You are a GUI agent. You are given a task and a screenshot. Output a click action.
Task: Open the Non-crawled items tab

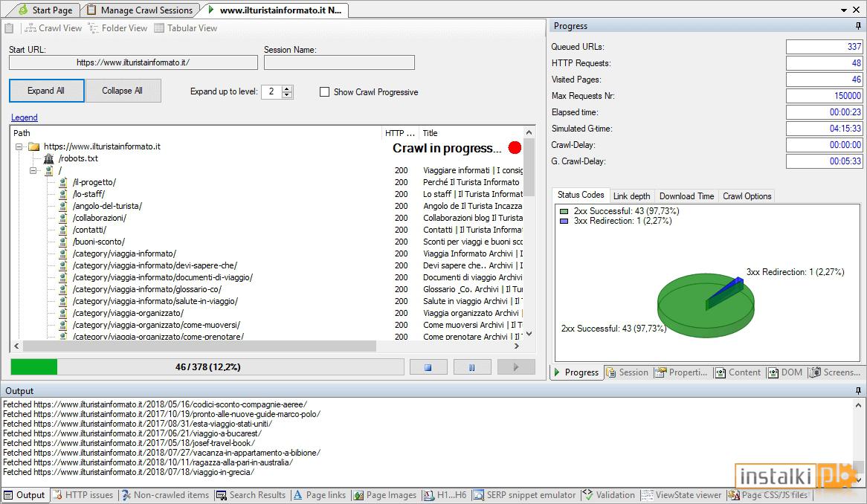165,495
